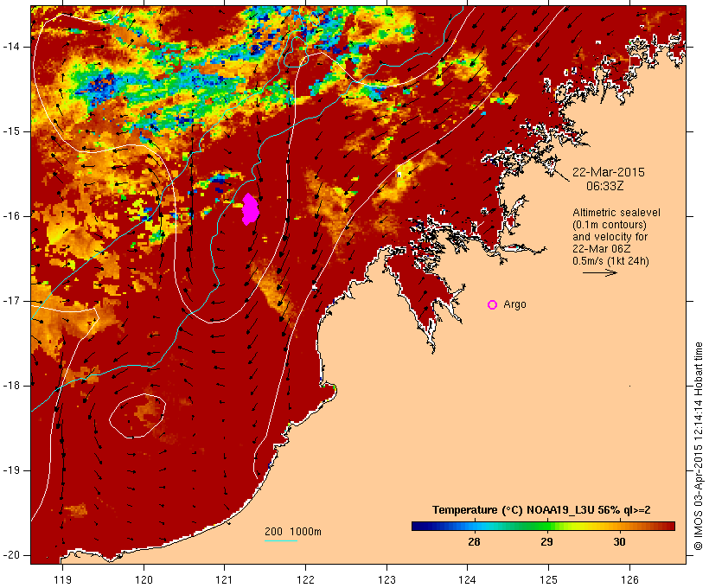Click the '122' longitude axis label
Viewport: 709px width, 588px height.
click(306, 579)
